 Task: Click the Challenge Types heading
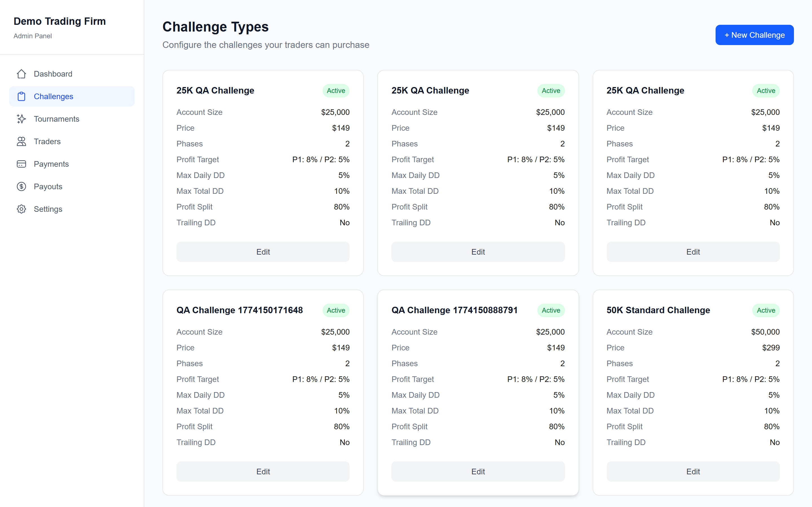215,26
